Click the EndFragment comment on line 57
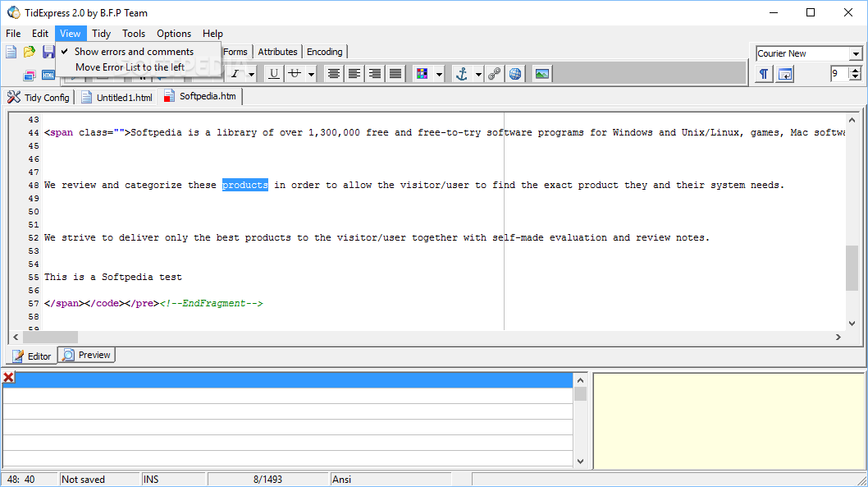Viewport: 868px width, 487px height. coord(212,304)
